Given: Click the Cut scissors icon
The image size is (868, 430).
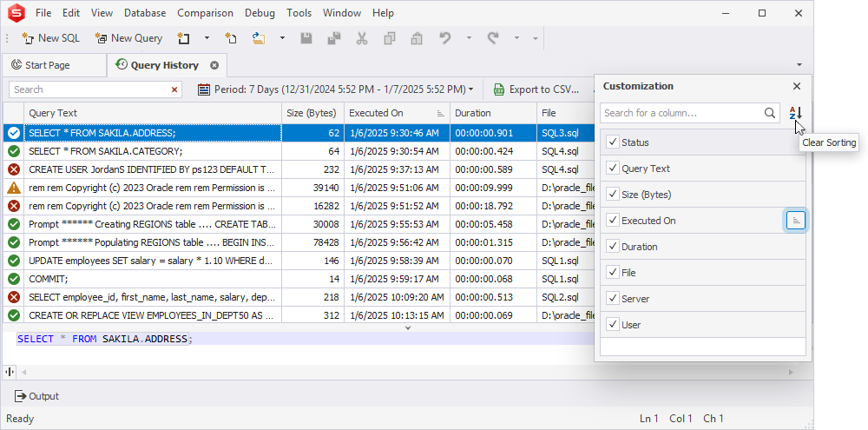Looking at the screenshot, I should pyautogui.click(x=362, y=38).
